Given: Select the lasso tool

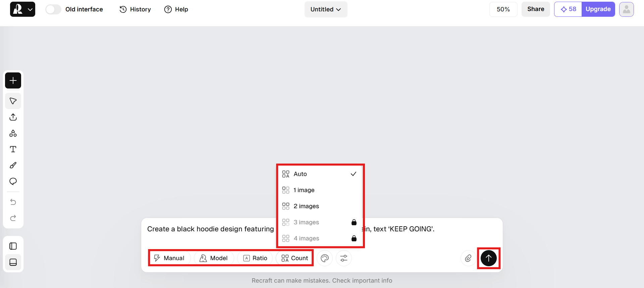Looking at the screenshot, I should tap(13, 181).
